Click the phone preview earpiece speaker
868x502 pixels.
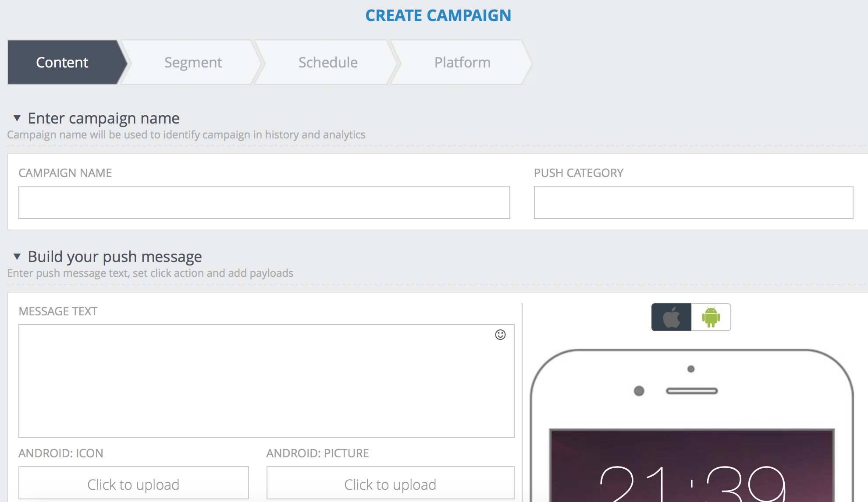(691, 391)
